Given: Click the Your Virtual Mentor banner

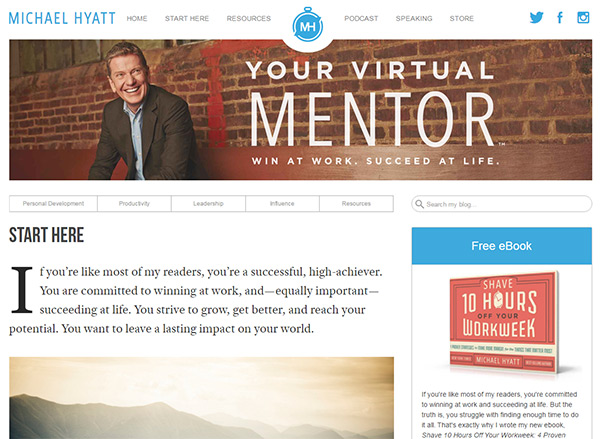Looking at the screenshot, I should pyautogui.click(x=300, y=110).
